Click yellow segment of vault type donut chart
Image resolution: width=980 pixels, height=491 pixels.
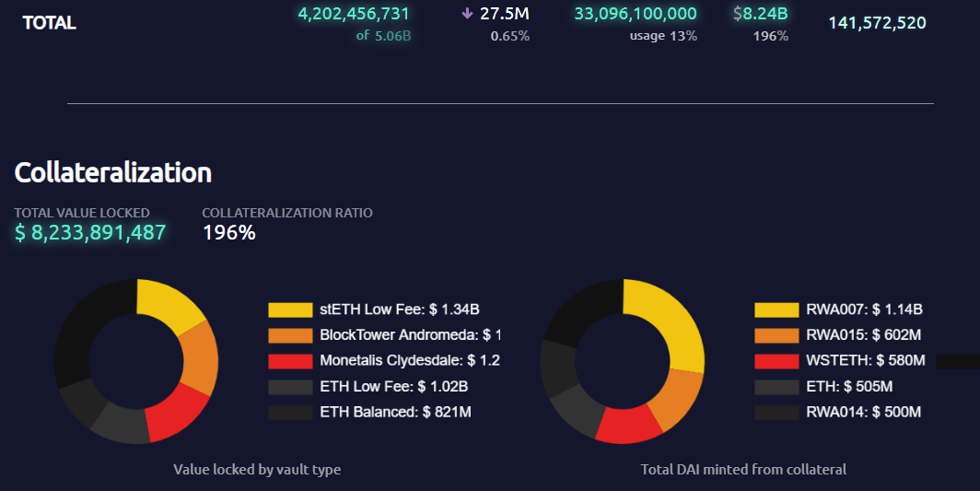[x=171, y=306]
